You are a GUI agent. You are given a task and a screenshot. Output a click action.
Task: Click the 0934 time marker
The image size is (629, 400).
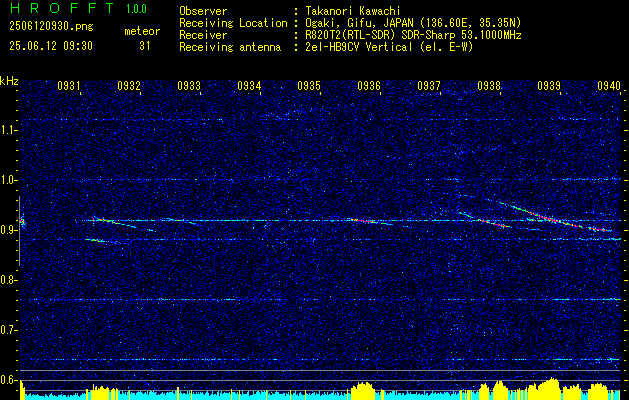[x=249, y=85]
